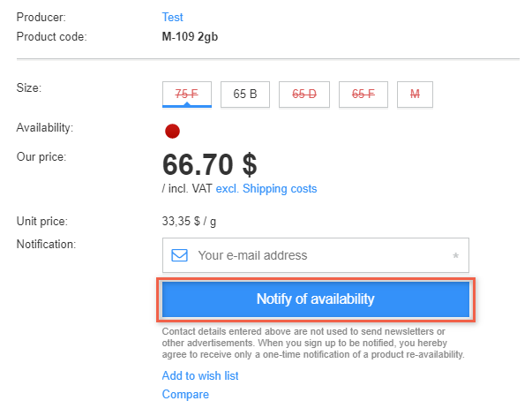Click the contact details disclaimer text

point(314,343)
